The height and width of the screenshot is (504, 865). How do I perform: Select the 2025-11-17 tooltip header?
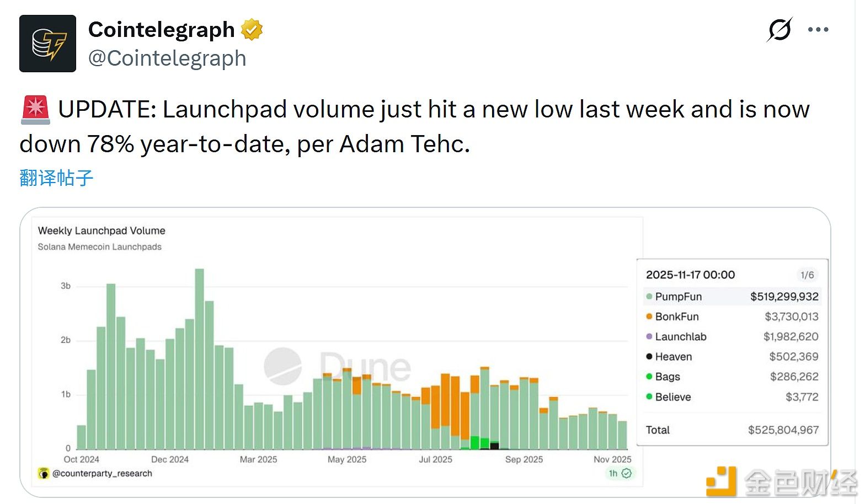point(690,275)
